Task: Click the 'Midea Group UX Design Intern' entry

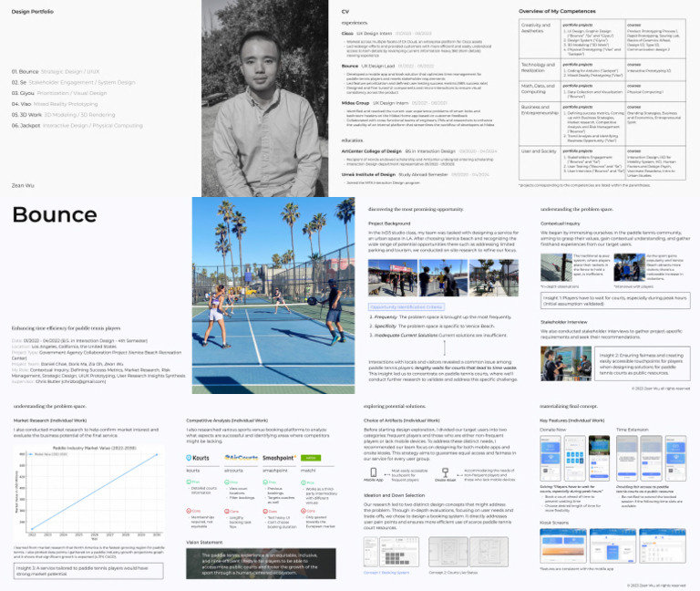Action: pos(394,103)
